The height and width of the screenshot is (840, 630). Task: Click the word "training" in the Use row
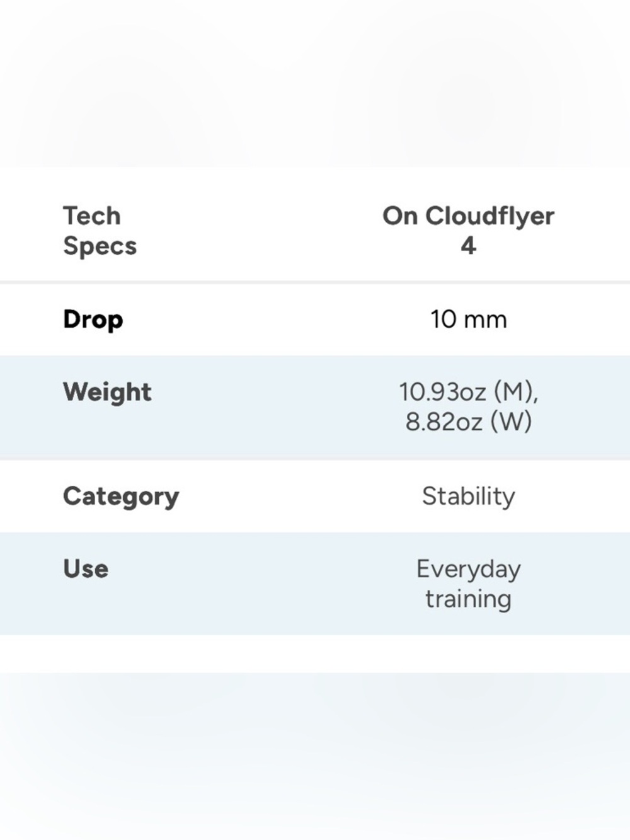click(468, 599)
